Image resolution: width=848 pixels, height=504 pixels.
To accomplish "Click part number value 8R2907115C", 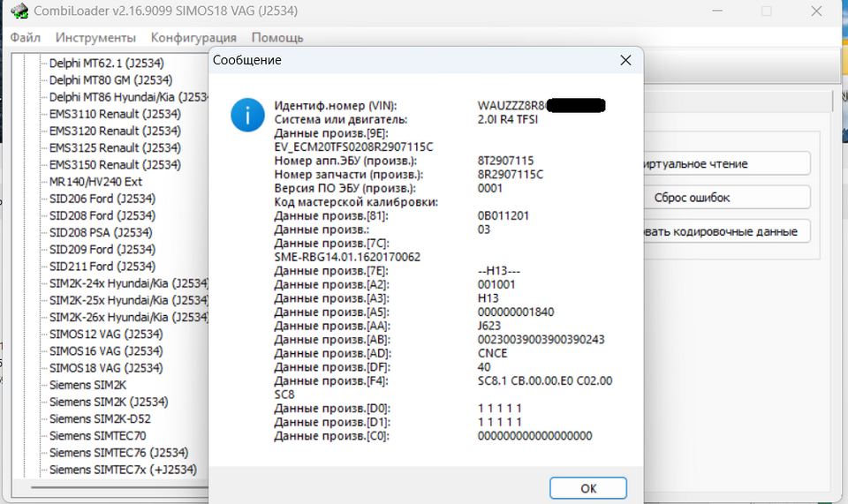I will click(x=511, y=175).
